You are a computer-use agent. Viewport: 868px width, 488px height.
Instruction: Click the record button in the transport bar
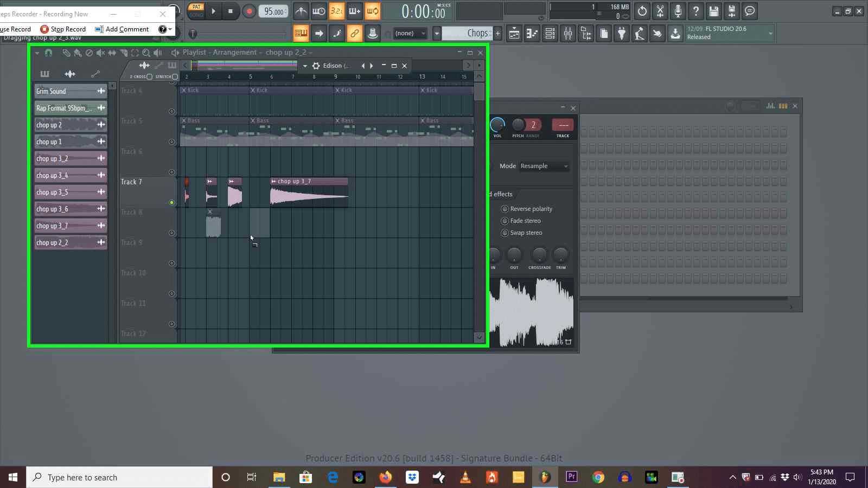coord(250,11)
